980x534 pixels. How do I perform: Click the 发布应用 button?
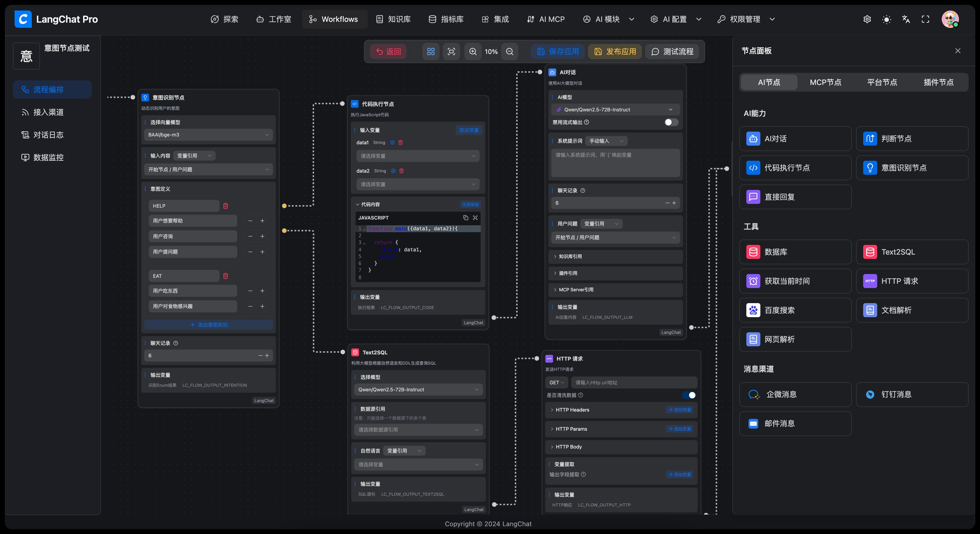pos(615,51)
